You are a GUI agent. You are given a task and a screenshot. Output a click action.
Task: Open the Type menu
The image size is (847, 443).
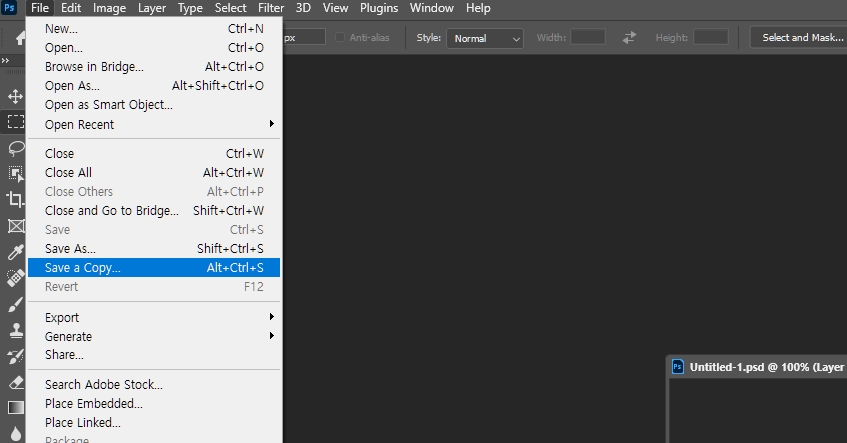tap(190, 8)
